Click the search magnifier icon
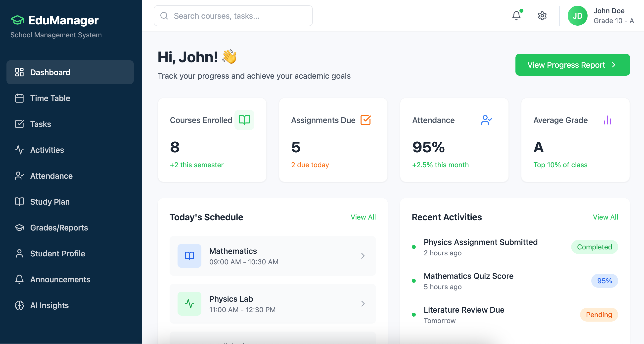Image resolution: width=644 pixels, height=344 pixels. pyautogui.click(x=164, y=15)
